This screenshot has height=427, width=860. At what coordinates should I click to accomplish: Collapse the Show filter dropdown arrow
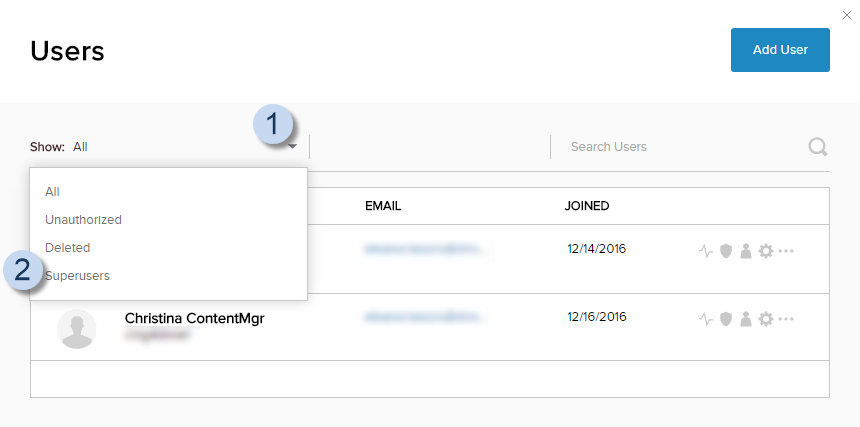coord(293,147)
